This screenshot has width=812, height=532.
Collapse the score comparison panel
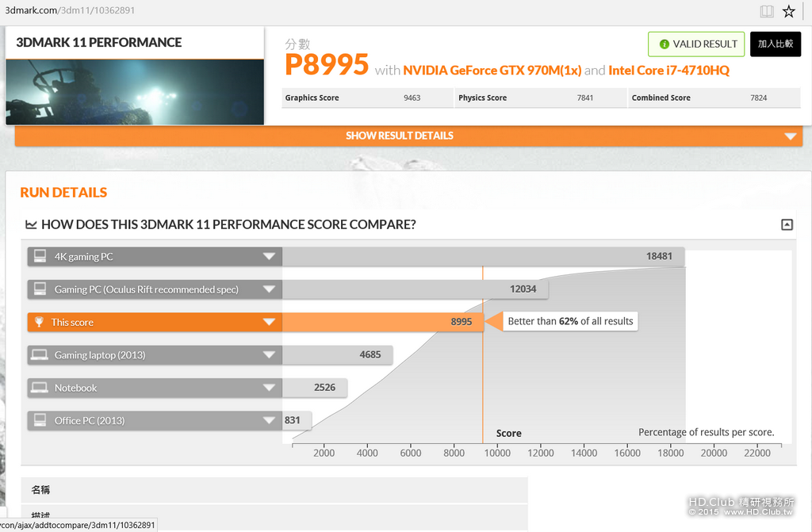pyautogui.click(x=787, y=225)
